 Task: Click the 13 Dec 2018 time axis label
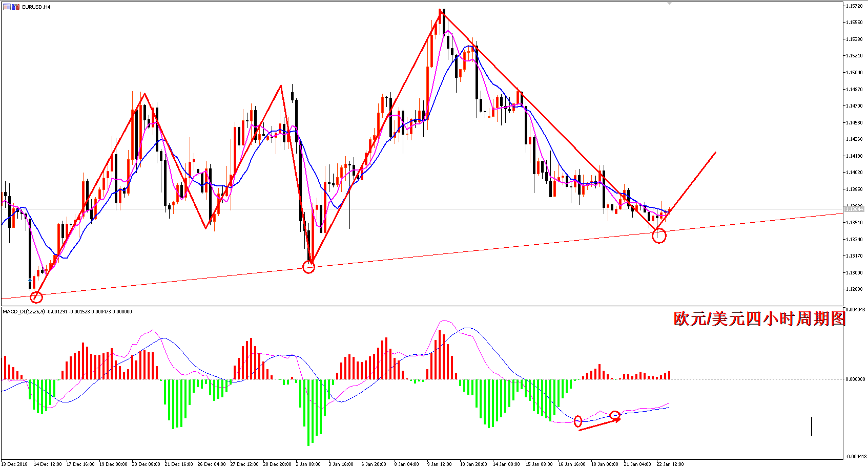(15, 464)
